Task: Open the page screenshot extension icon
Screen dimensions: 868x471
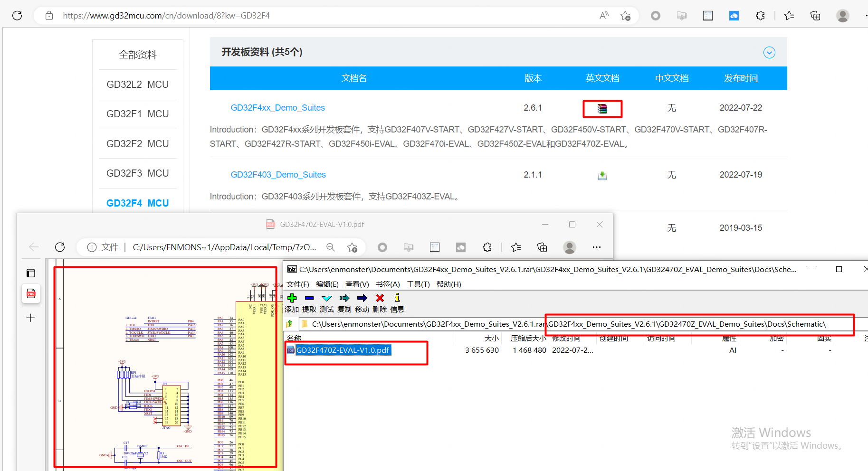Action: (x=708, y=16)
